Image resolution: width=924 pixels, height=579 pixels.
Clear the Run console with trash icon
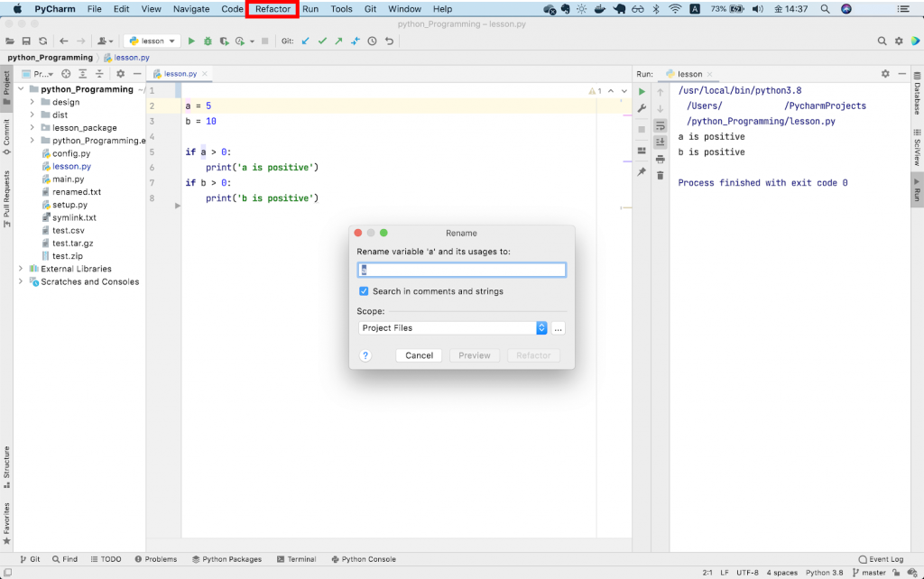pos(660,176)
